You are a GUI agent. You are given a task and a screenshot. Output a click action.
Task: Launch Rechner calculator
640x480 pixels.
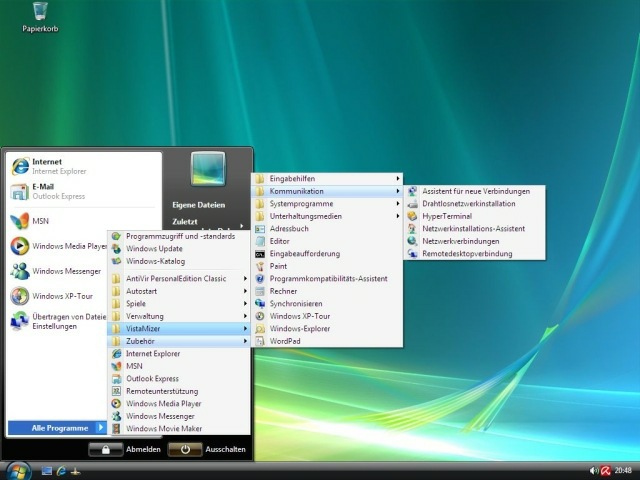pyautogui.click(x=327, y=291)
